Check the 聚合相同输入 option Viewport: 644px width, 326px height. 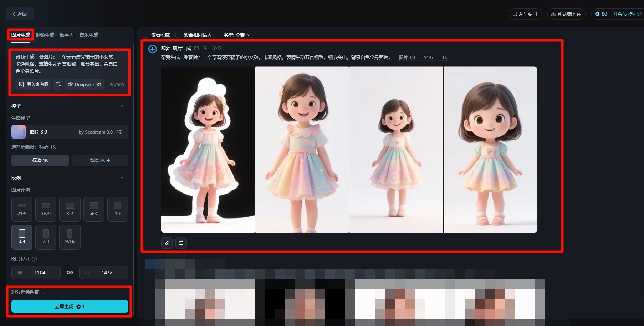[x=177, y=35]
